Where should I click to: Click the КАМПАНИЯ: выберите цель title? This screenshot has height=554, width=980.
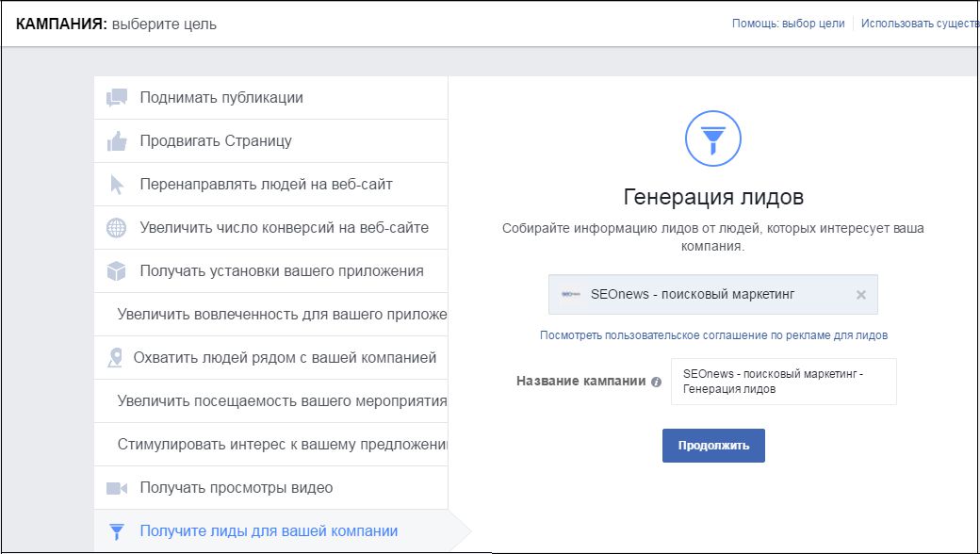[116, 24]
